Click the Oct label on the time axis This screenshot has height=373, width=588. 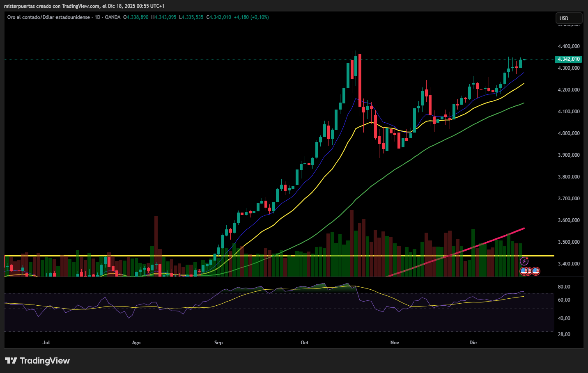305,343
